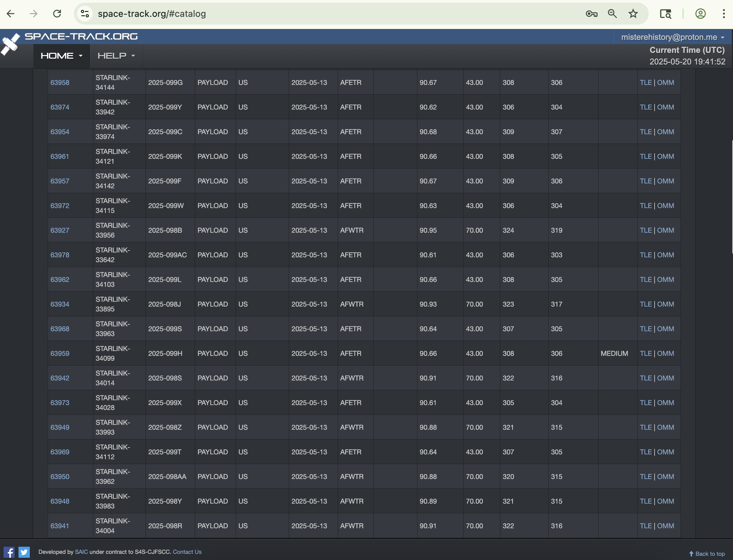Image resolution: width=733 pixels, height=560 pixels.
Task: Download OMM for STARLINK-33993
Action: pyautogui.click(x=665, y=428)
